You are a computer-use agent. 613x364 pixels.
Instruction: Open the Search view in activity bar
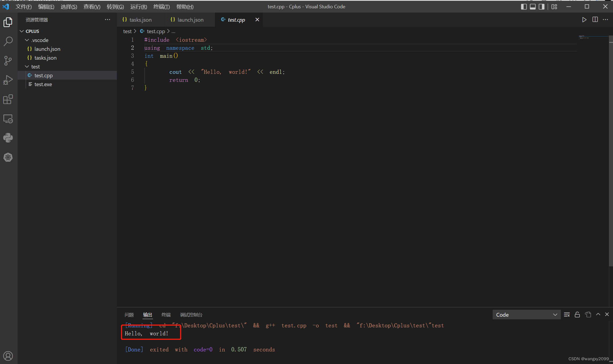(x=8, y=41)
